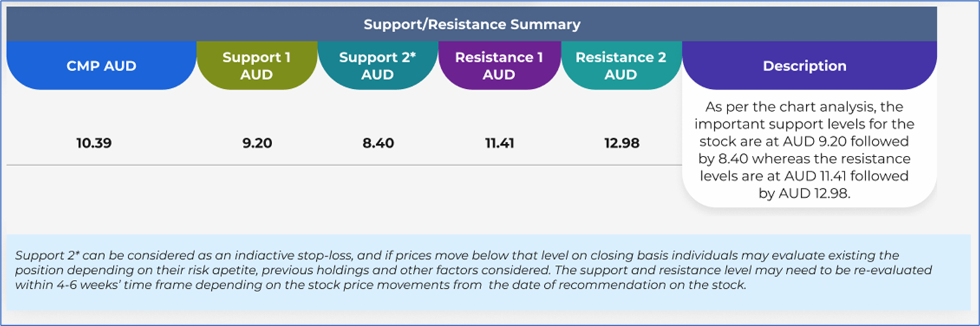Select the Resistance 1 value 11.41
Image resolution: width=980 pixels, height=326 pixels.
click(x=499, y=144)
